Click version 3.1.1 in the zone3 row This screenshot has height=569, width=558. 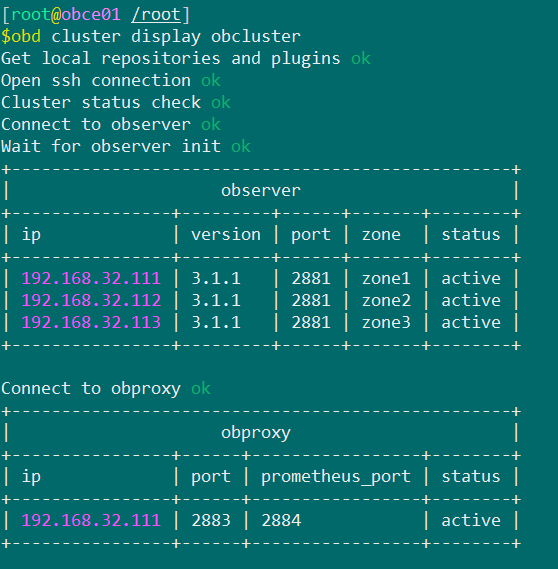pyautogui.click(x=216, y=323)
